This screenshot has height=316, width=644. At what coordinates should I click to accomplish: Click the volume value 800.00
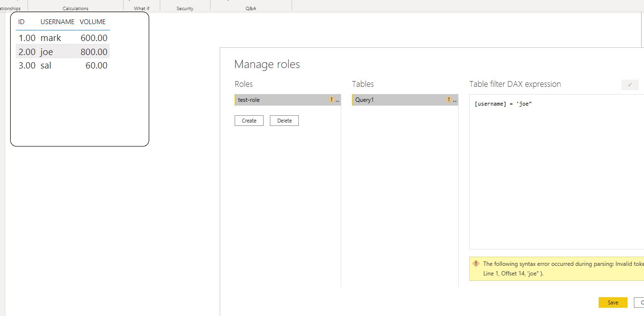pyautogui.click(x=94, y=52)
